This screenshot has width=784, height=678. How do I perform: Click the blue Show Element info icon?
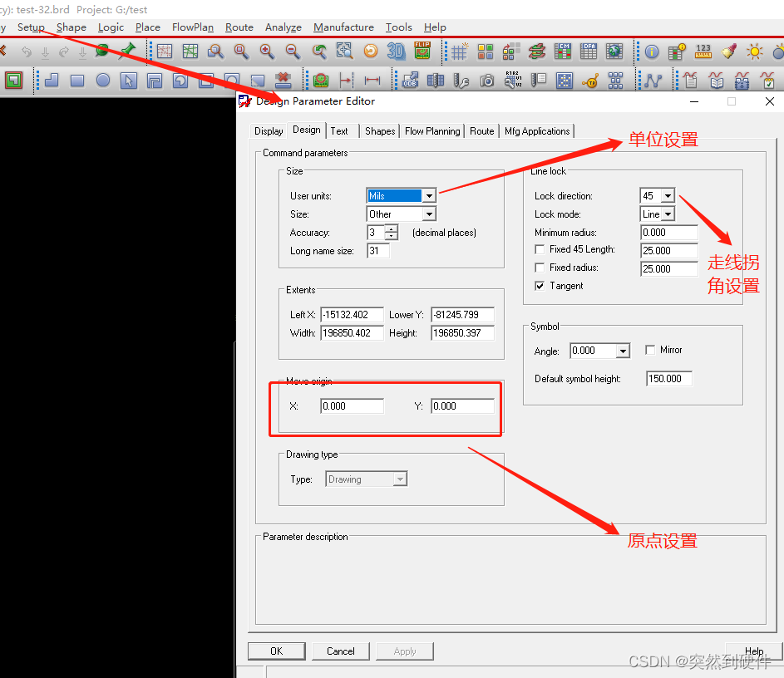point(652,52)
